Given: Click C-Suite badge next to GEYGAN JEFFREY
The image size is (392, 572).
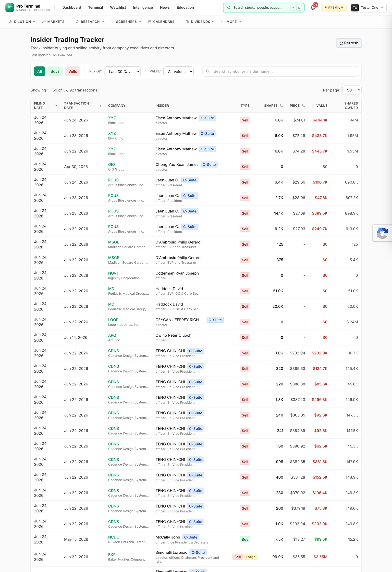Looking at the screenshot, I should pos(215,320).
